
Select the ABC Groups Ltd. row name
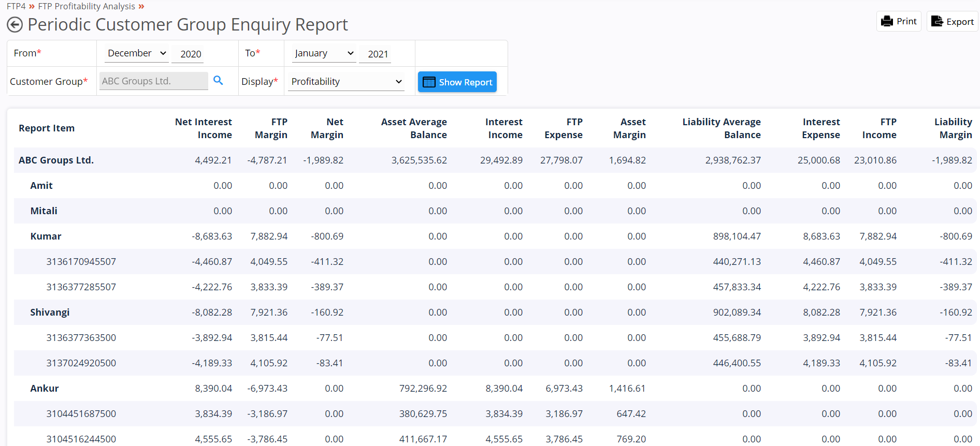tap(56, 160)
